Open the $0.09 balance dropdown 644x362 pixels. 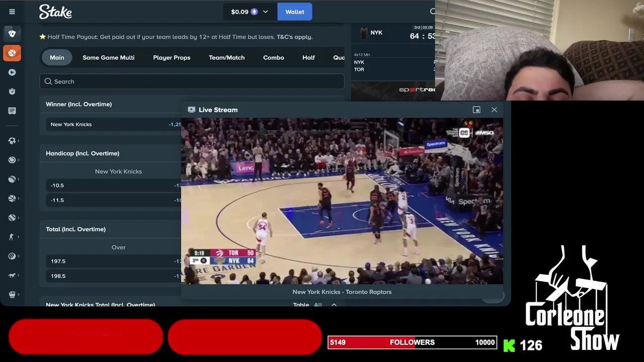(x=250, y=12)
